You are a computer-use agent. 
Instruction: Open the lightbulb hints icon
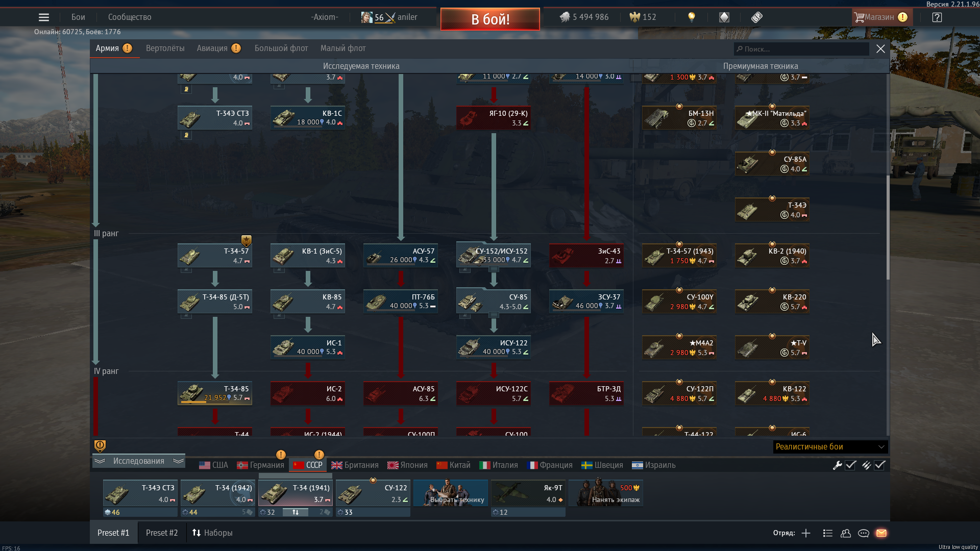pyautogui.click(x=692, y=17)
